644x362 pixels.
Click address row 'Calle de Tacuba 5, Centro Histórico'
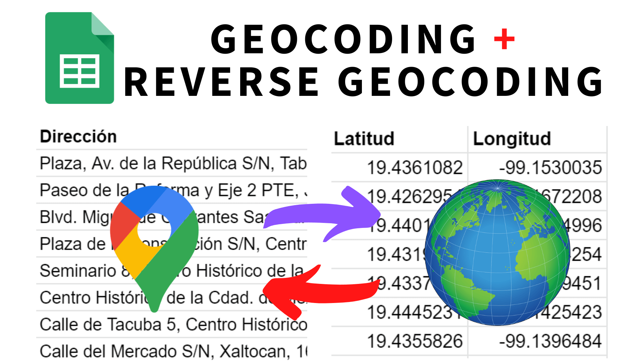pyautogui.click(x=172, y=324)
